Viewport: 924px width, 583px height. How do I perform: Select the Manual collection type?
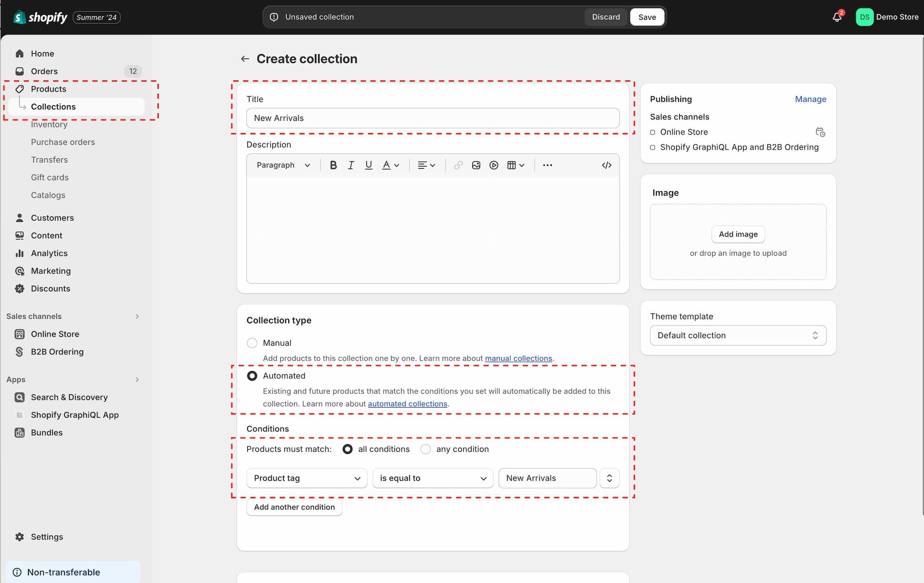click(252, 343)
